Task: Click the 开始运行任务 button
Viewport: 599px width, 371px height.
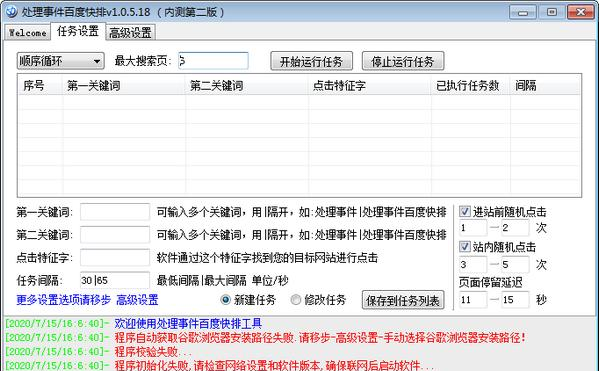Action: click(311, 61)
